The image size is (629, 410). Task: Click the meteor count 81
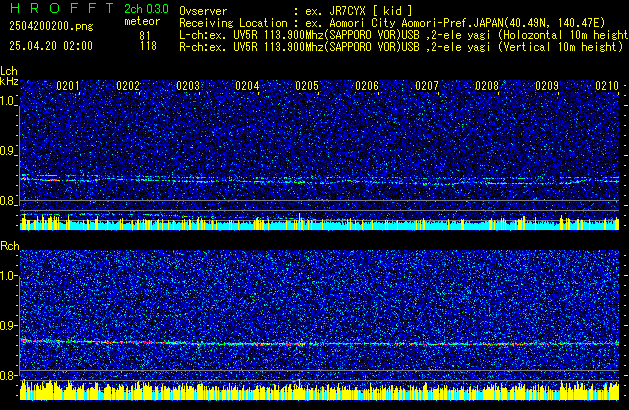pos(145,36)
